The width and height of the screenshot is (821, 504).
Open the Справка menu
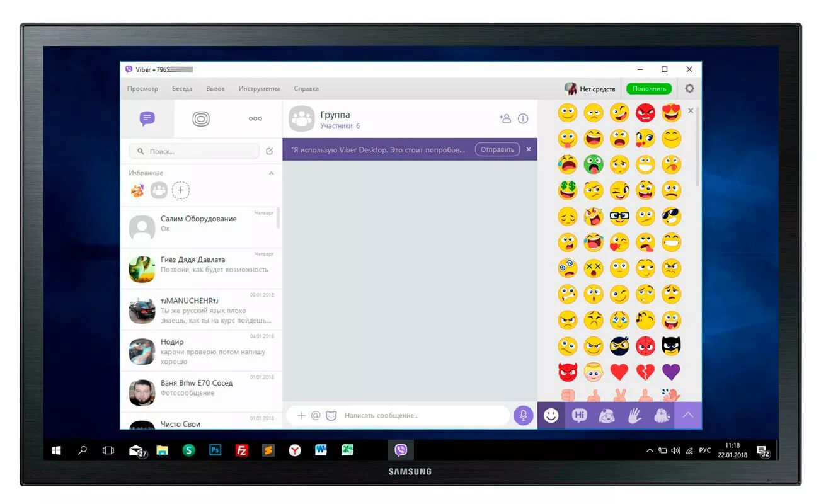[x=306, y=89]
